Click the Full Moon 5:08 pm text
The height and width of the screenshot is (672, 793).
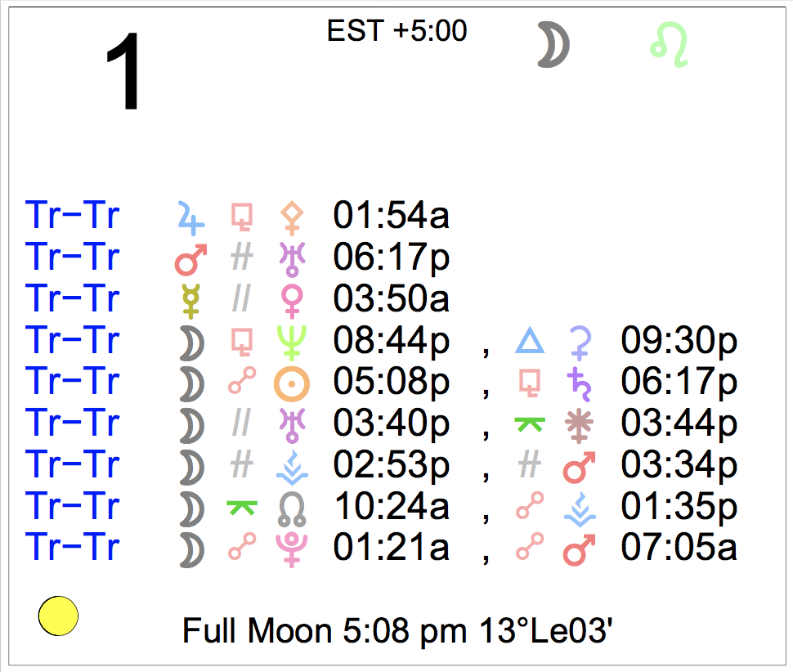397,631
